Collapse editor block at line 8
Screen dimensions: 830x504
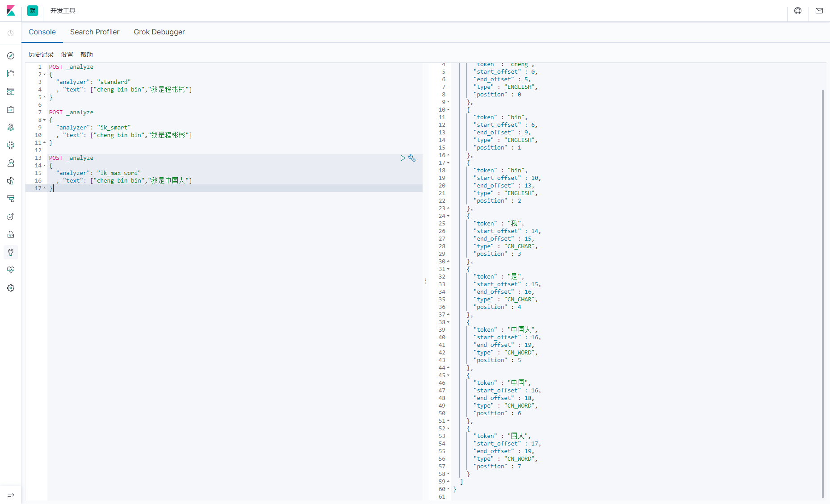[x=44, y=120]
